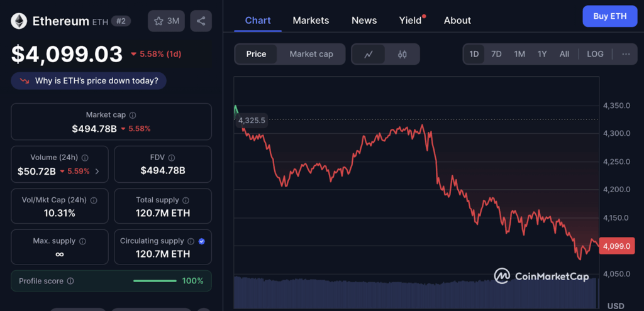Expand Volume (24h) details chevron
Screen dimensions: 644x311
click(97, 171)
